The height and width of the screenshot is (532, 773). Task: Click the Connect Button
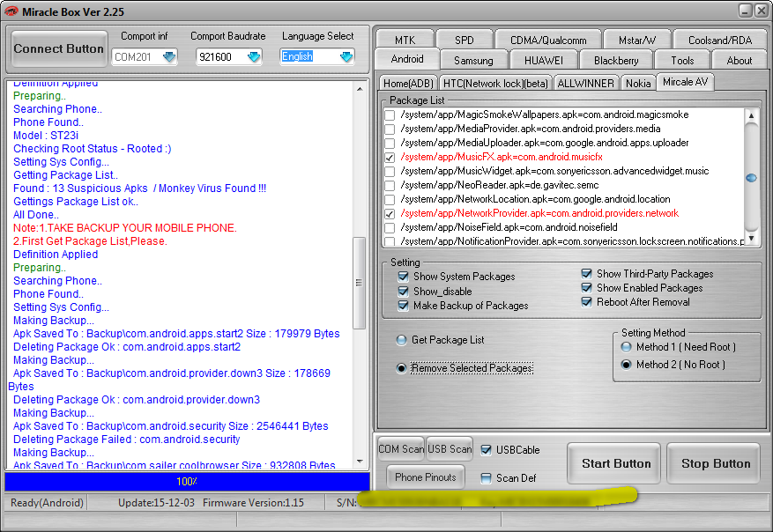(59, 48)
